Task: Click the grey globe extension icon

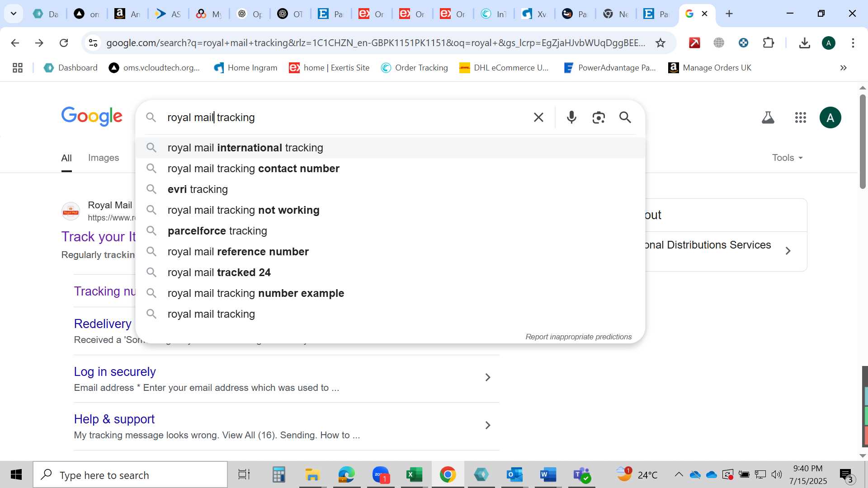Action: 719,43
